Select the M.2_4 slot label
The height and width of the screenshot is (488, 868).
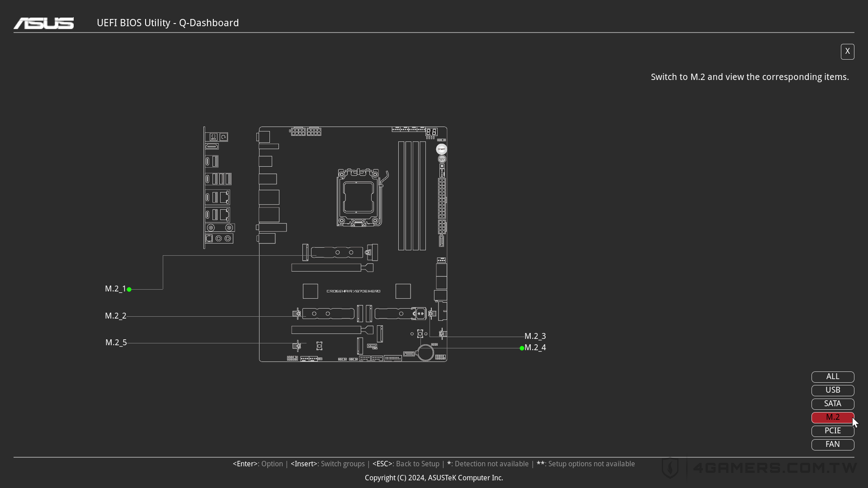[x=535, y=347]
